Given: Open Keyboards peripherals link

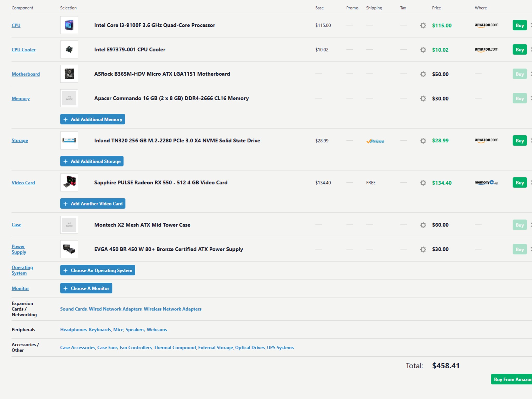Looking at the screenshot, I should [100, 329].
